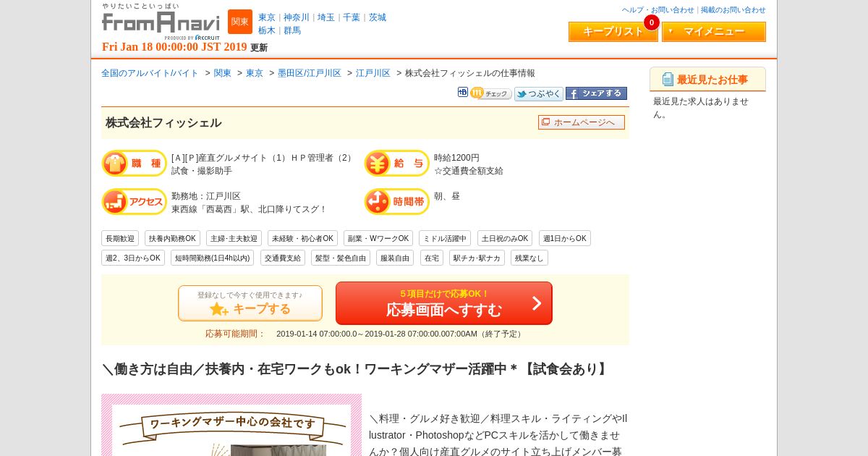
Task: Keep this job with キープする star button
Action: point(250,303)
